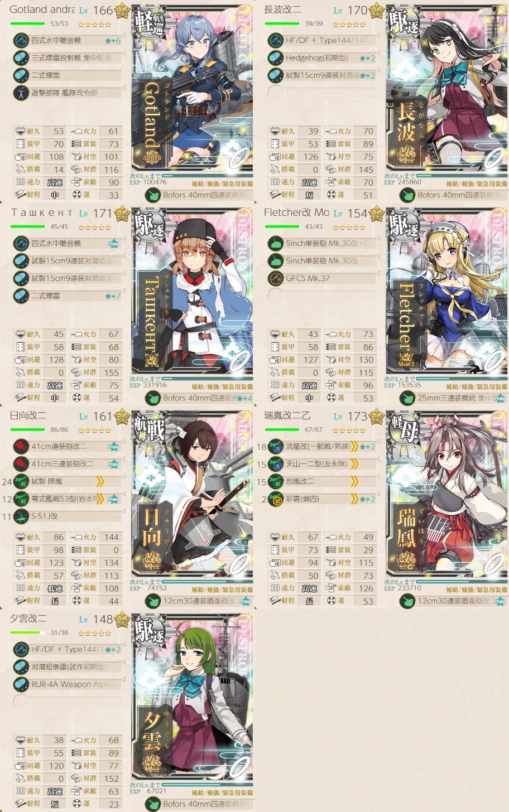Click the sonar icon beside Gotland's 四式水中聴音機

(21, 41)
